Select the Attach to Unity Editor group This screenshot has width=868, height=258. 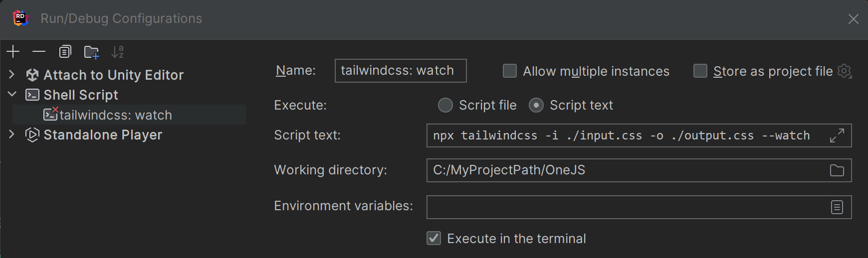click(x=114, y=75)
